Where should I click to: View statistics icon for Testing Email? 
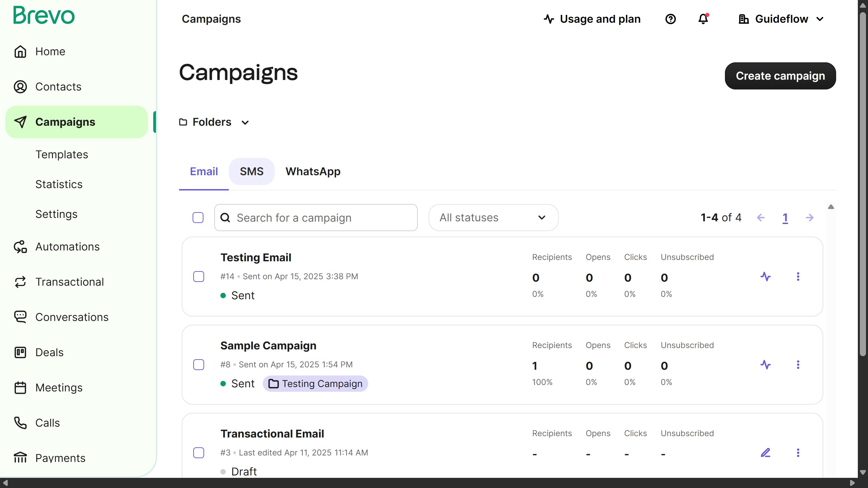[765, 277]
